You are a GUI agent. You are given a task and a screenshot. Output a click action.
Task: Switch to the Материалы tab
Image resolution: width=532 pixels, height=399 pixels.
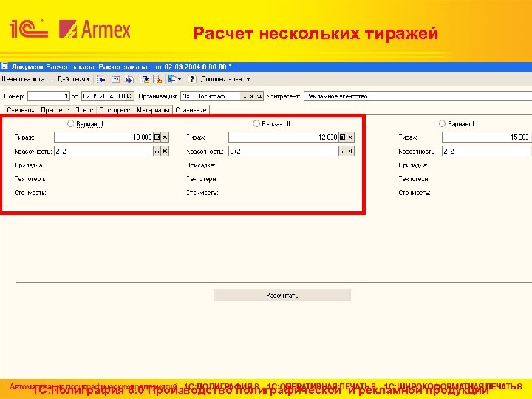tap(153, 110)
